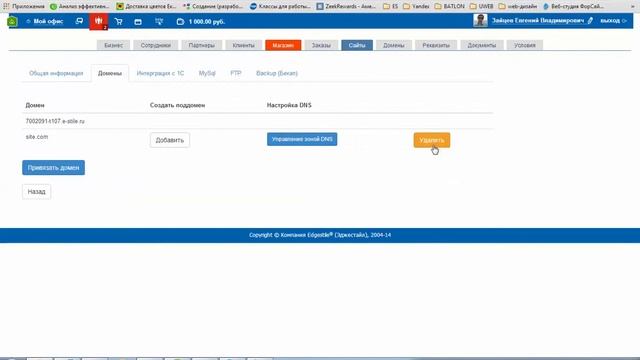Click the calendar window icon in header
This screenshot has width=640, height=360.
[138, 22]
